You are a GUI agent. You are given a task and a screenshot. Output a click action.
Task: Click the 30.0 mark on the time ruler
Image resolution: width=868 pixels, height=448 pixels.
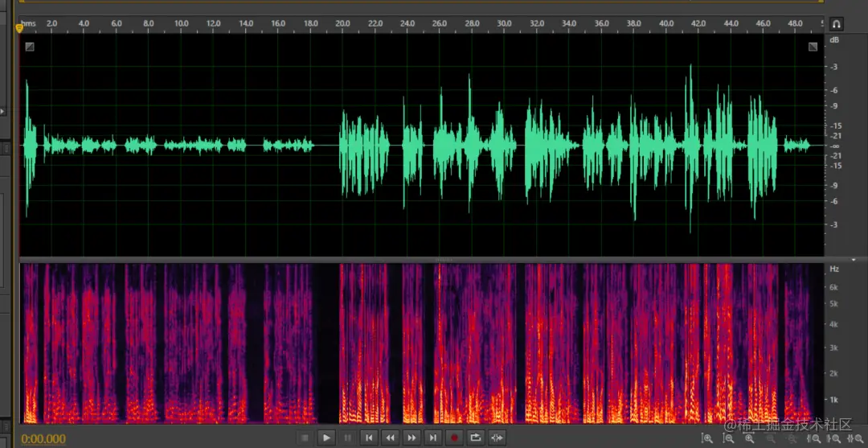(x=504, y=24)
